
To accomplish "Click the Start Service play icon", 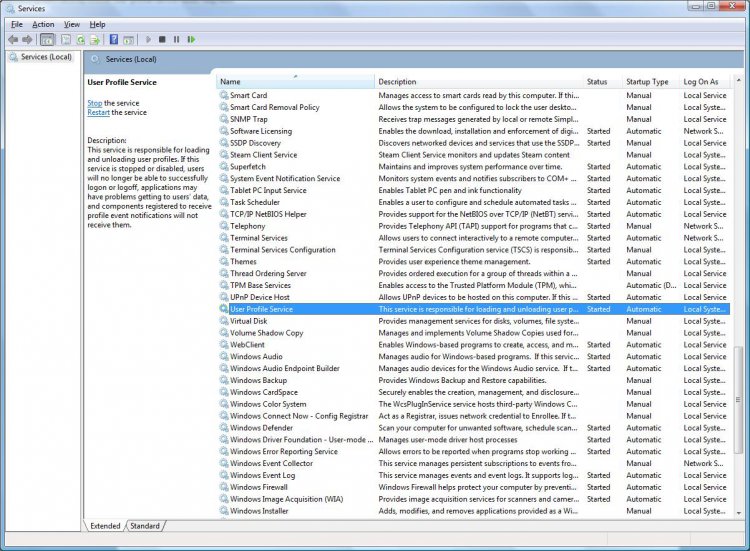I will [x=148, y=39].
